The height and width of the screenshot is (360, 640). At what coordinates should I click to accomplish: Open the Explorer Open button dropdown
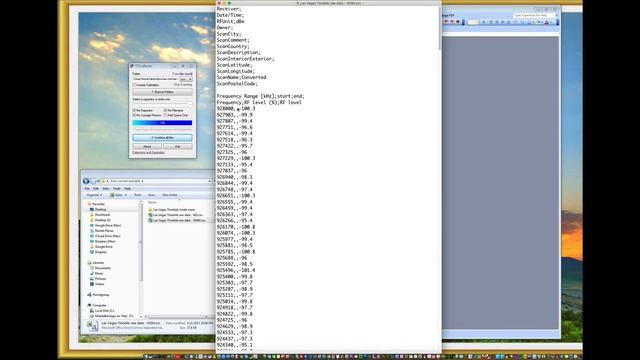[126, 195]
